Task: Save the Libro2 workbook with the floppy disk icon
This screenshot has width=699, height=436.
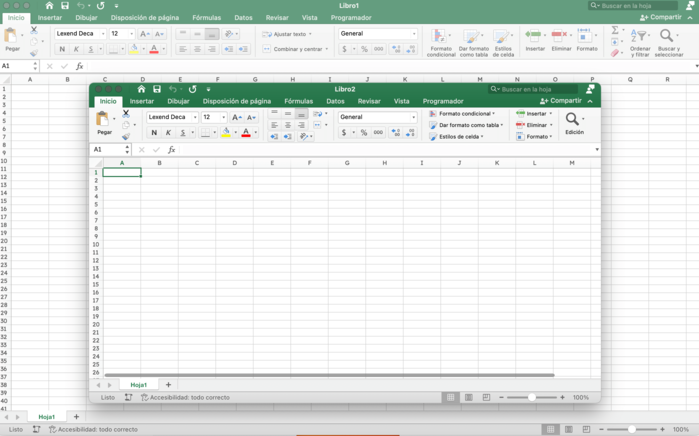Action: (157, 89)
